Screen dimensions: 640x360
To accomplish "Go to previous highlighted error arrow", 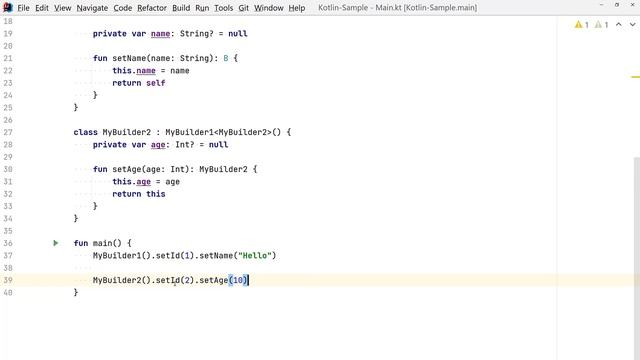I will [619, 25].
